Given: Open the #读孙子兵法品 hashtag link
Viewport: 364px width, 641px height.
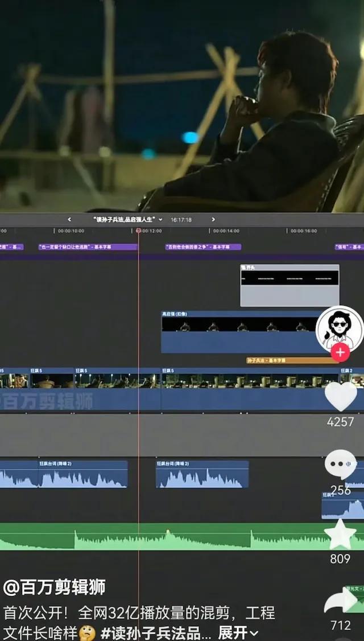Looking at the screenshot, I should 156,632.
